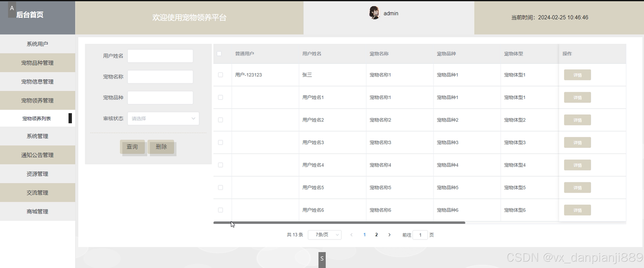Tick the select-all checkbox in table header

219,54
